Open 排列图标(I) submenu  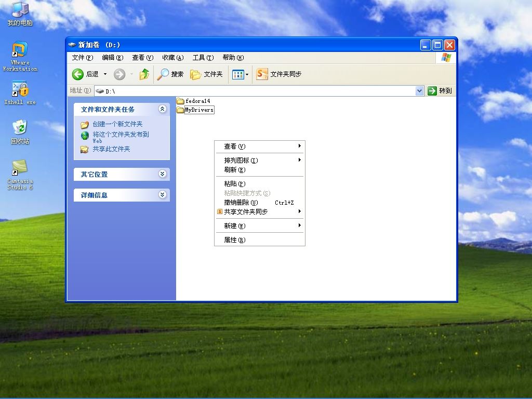click(x=260, y=160)
